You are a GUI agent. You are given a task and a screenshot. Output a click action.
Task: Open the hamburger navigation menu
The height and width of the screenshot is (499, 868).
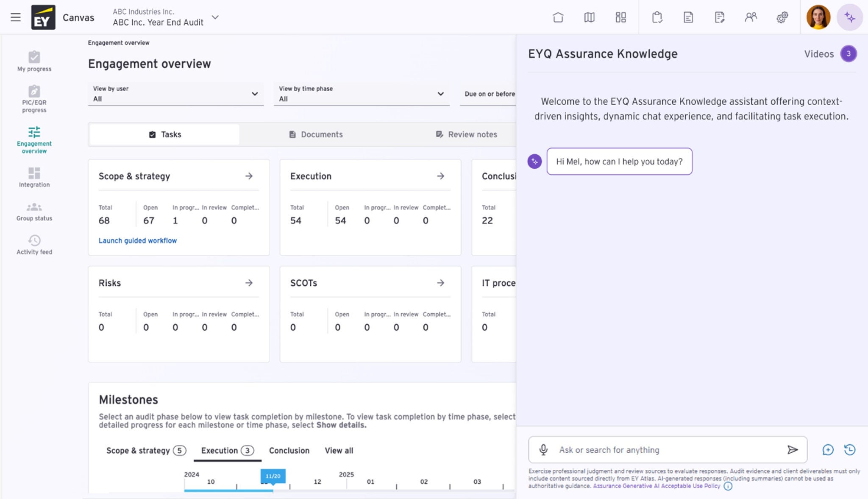point(16,17)
